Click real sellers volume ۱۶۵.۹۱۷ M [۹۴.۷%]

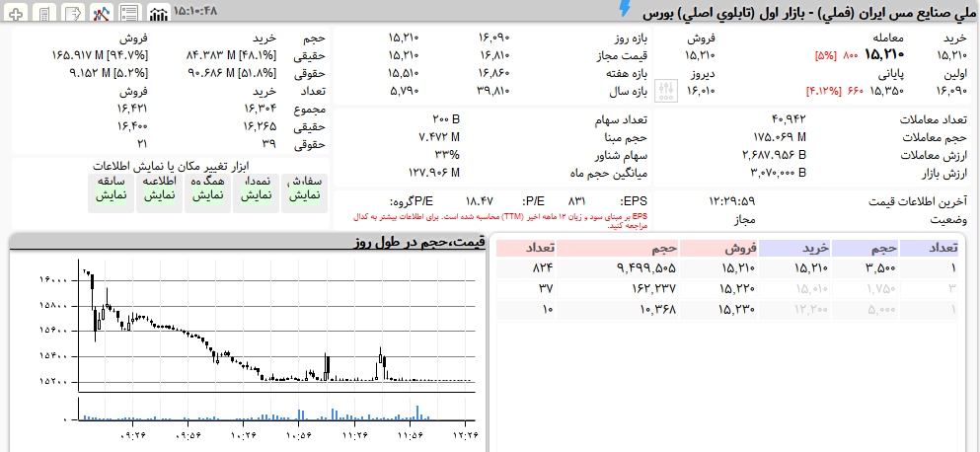(x=100, y=55)
